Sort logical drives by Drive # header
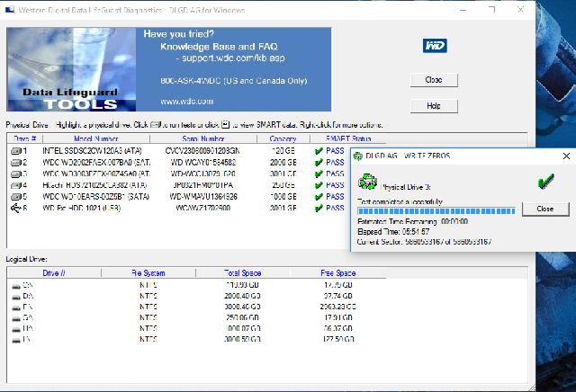 54,273
